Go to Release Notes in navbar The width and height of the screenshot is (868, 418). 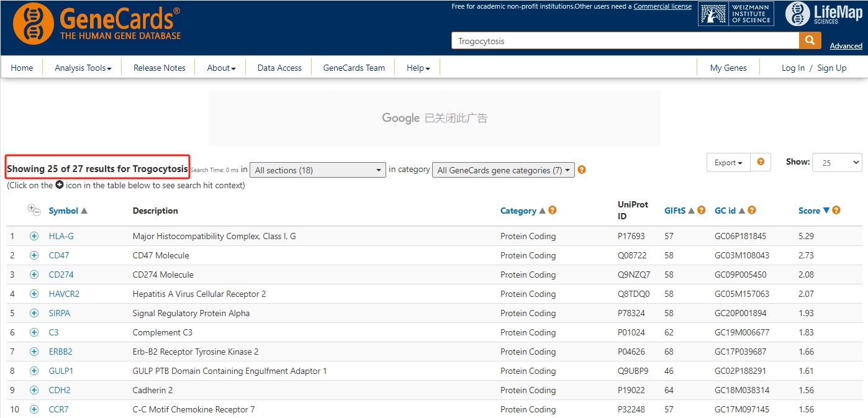click(x=159, y=68)
